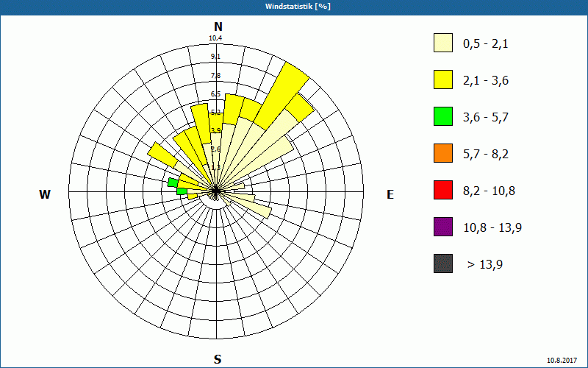This screenshot has height=368, width=588.
Task: Click the legend text 0,5 - 2,1
Action: click(x=485, y=44)
